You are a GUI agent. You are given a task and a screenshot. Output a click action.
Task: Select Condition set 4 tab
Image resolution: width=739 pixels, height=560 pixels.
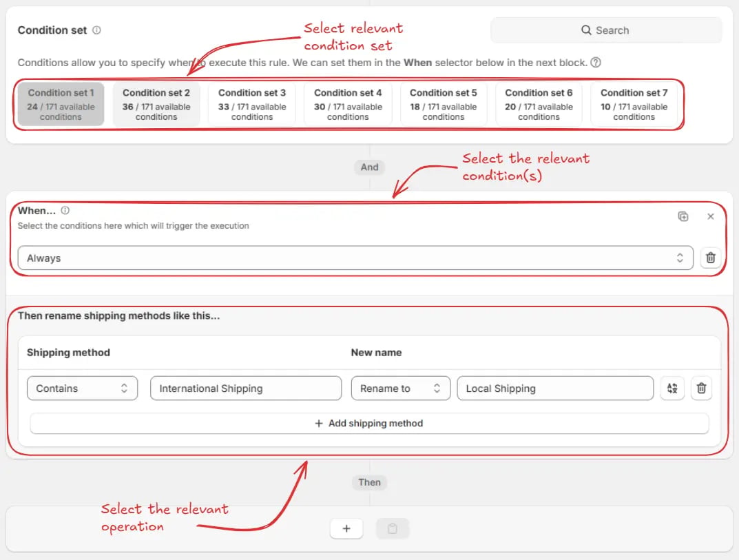(x=348, y=104)
